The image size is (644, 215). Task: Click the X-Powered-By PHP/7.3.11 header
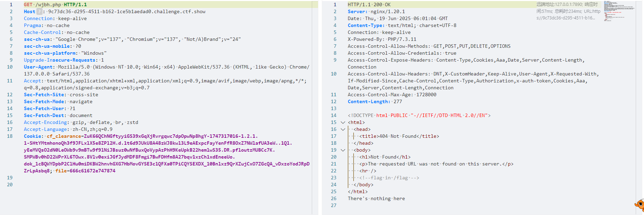382,39
